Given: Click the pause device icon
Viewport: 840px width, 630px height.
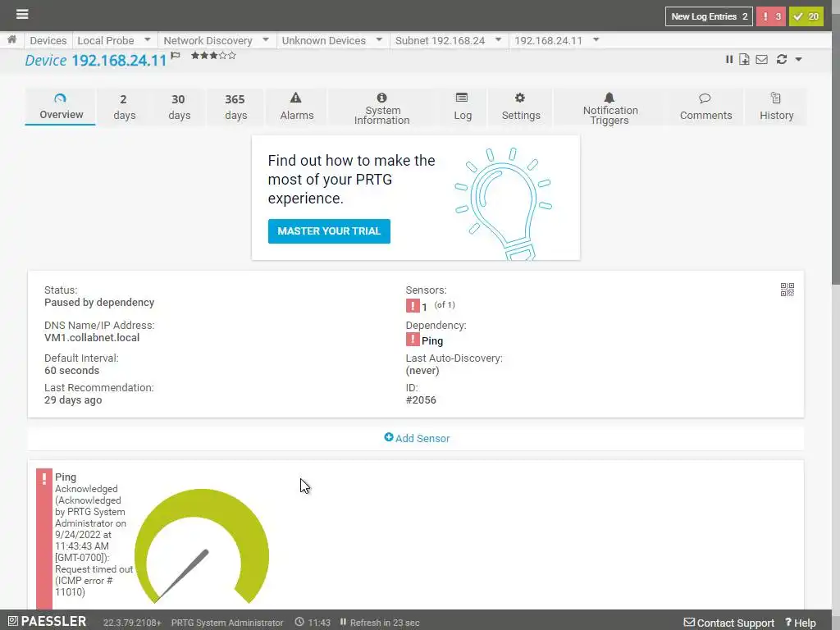Looking at the screenshot, I should tap(729, 59).
